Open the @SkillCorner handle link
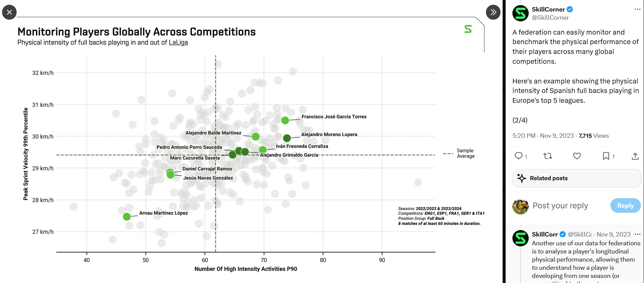 (x=550, y=18)
